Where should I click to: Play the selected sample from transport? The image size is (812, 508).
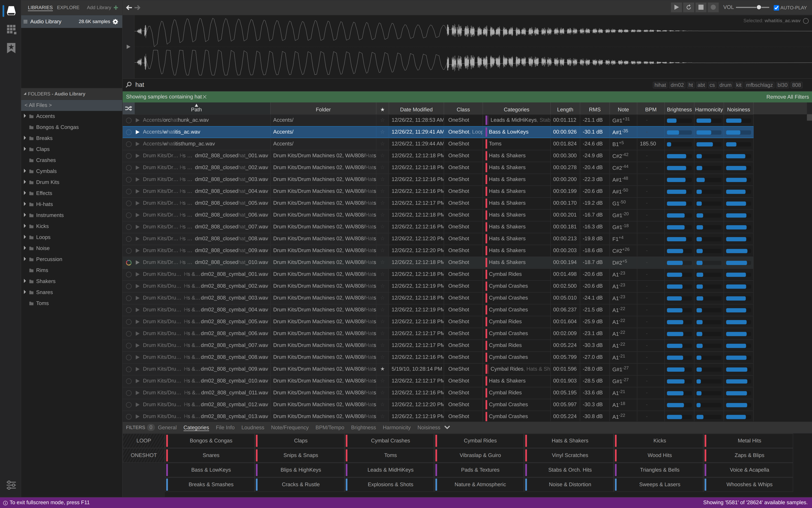point(676,7)
